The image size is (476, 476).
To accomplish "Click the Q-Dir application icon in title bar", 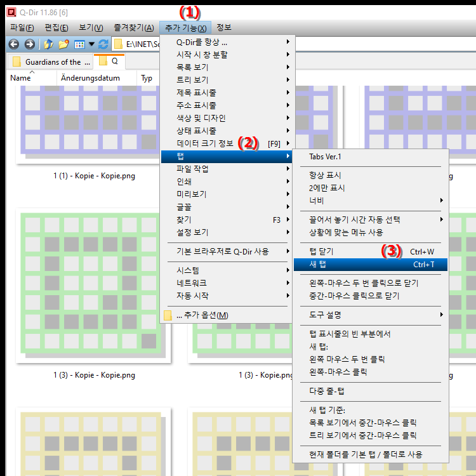I will point(11,12).
